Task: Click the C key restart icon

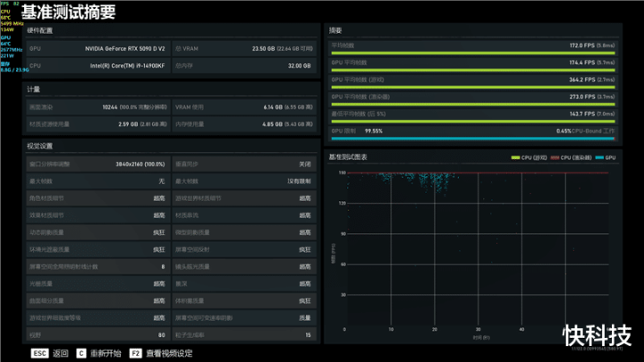Action: point(81,353)
